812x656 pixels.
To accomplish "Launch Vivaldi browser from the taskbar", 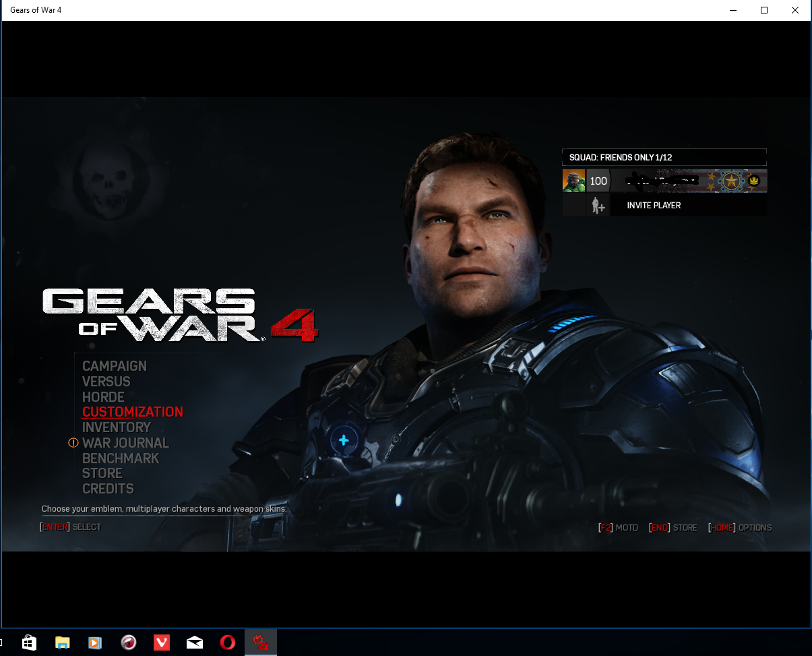I will coord(161,643).
